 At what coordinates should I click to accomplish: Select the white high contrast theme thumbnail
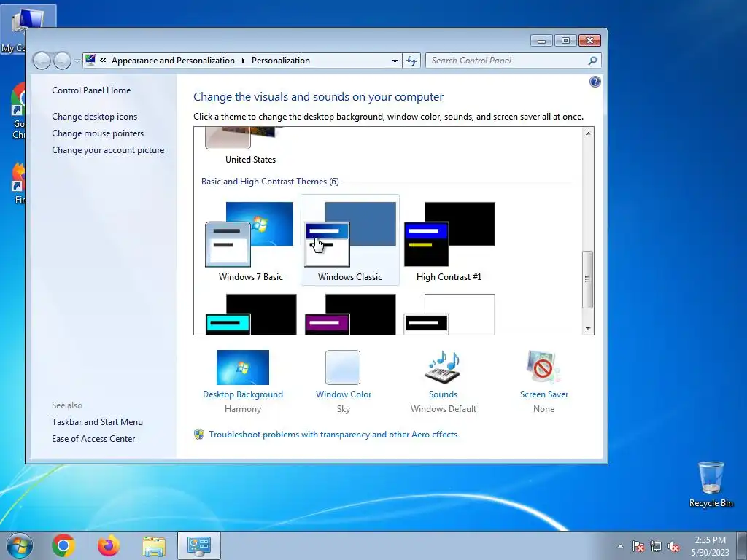[x=449, y=314]
